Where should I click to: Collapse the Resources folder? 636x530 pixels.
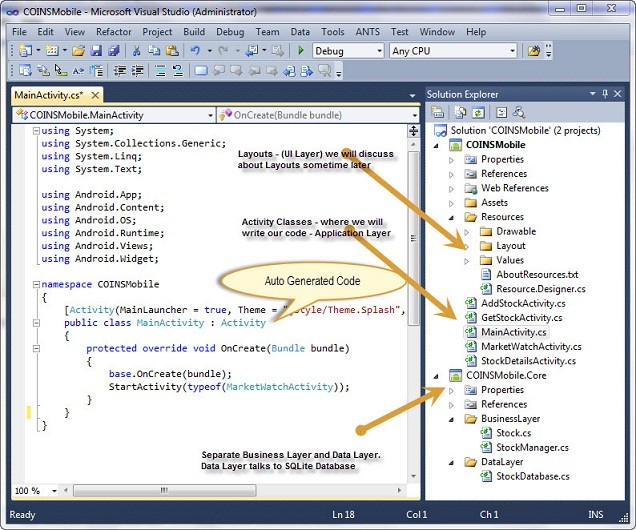tap(451, 218)
